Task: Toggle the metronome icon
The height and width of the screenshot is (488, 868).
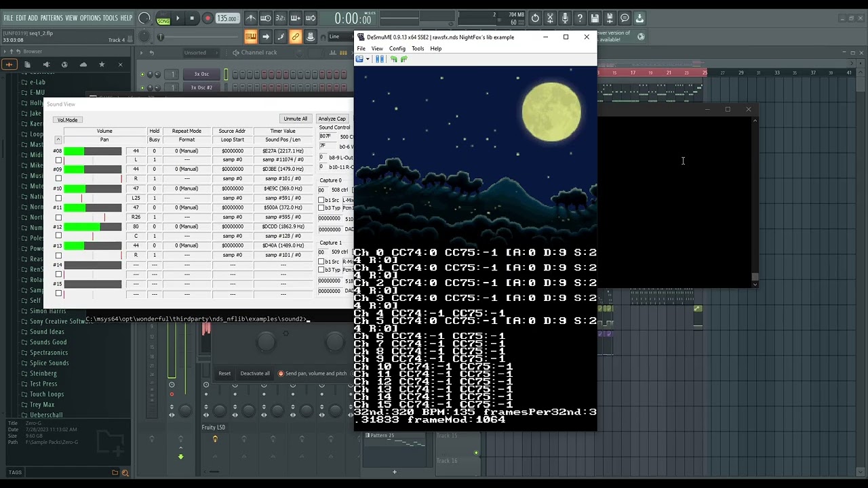Action: [x=251, y=18]
